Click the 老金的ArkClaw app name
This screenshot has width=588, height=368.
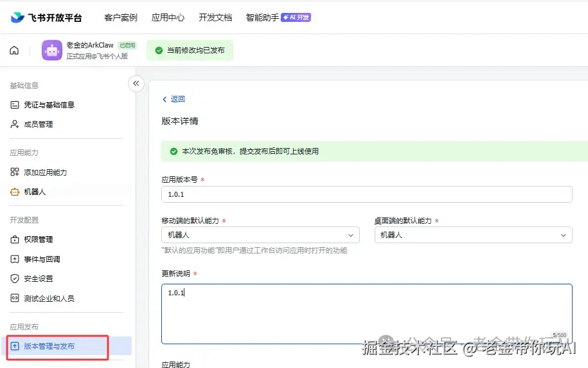click(x=90, y=45)
